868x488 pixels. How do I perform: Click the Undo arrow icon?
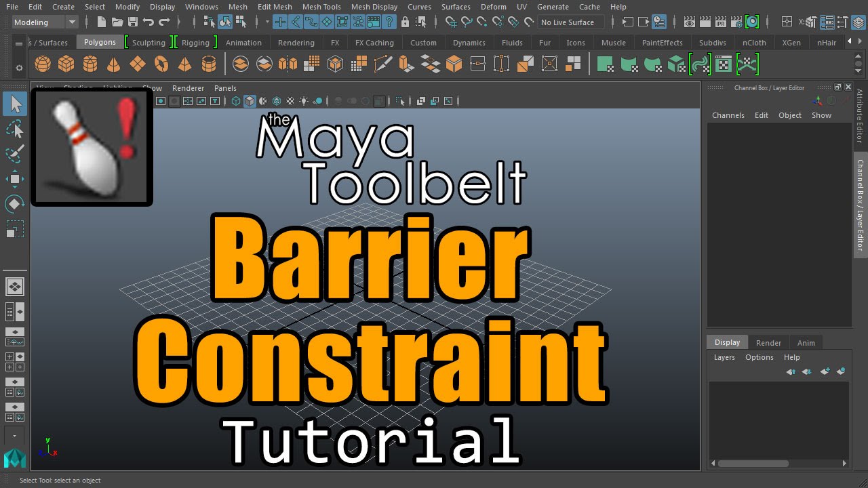pos(149,22)
